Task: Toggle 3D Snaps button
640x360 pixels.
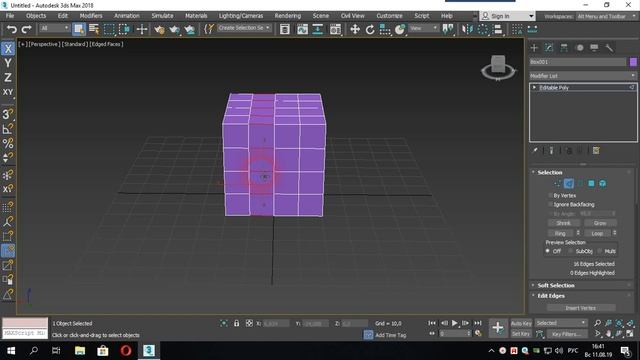Action: click(8, 114)
